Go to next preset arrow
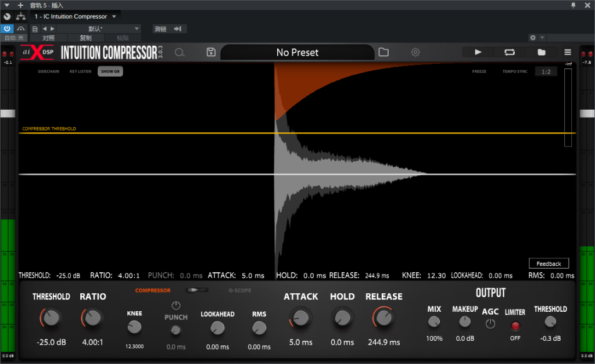This screenshot has height=364, width=595. click(x=52, y=29)
